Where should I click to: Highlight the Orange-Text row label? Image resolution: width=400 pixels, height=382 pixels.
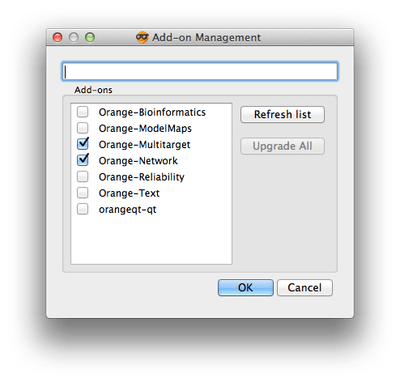(129, 193)
